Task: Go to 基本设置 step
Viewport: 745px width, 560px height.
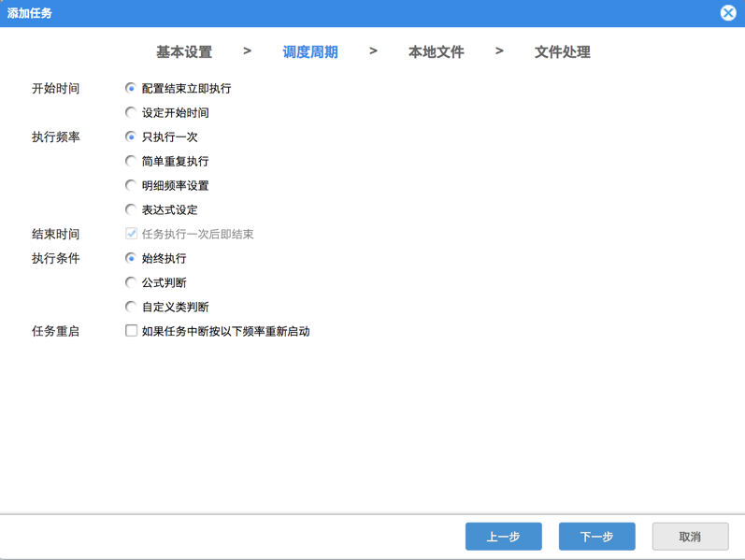Action: click(184, 51)
